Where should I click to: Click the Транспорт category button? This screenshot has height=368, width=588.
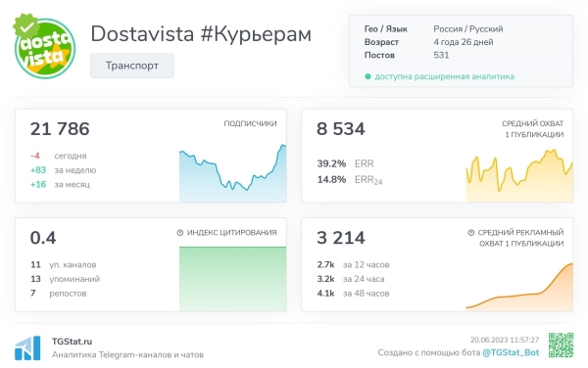click(132, 66)
